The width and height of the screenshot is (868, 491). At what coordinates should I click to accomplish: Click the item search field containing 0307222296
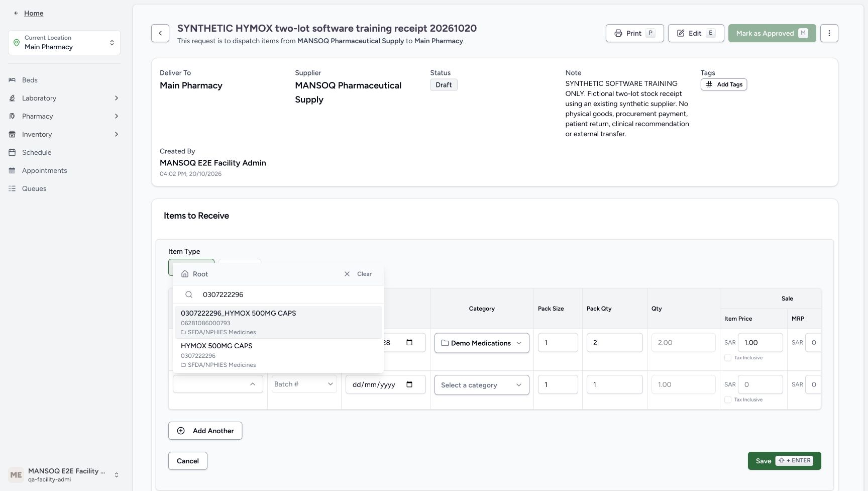[278, 294]
